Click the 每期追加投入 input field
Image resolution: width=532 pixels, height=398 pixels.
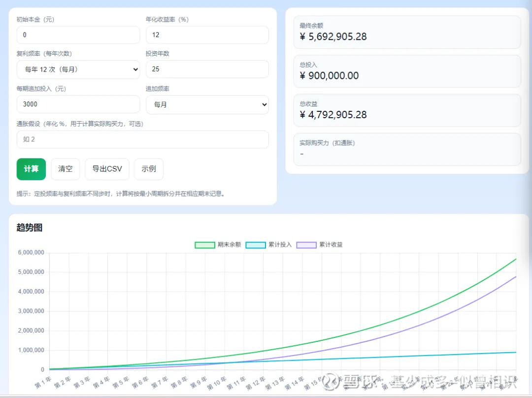pos(78,104)
